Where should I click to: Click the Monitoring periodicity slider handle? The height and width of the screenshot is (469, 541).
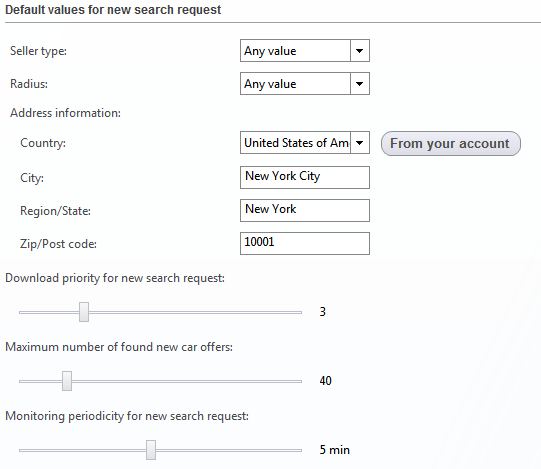tap(151, 450)
